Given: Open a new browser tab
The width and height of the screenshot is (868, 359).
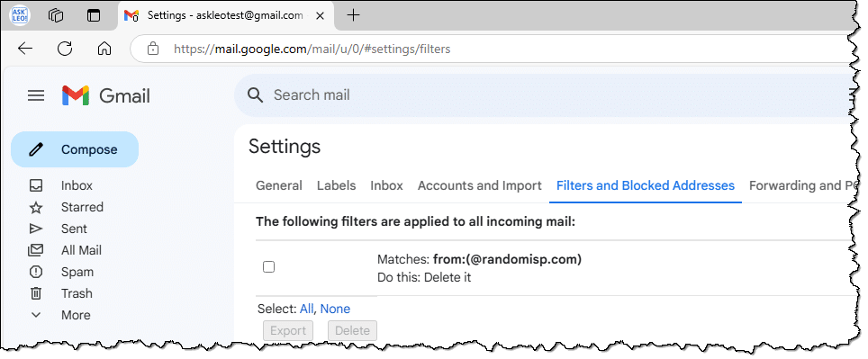Looking at the screenshot, I should [x=353, y=15].
